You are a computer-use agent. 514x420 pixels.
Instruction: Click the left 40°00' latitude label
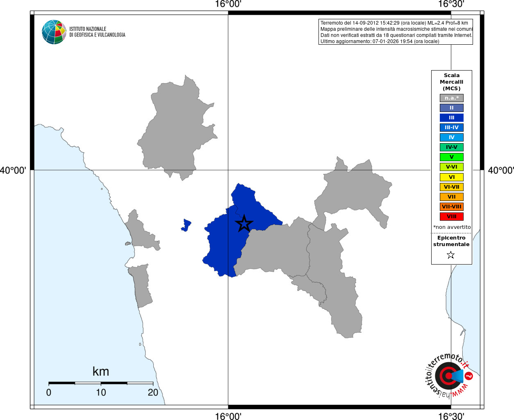click(13, 170)
